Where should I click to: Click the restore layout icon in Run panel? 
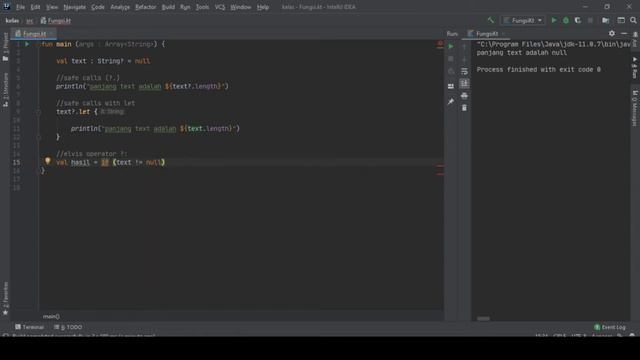451,87
